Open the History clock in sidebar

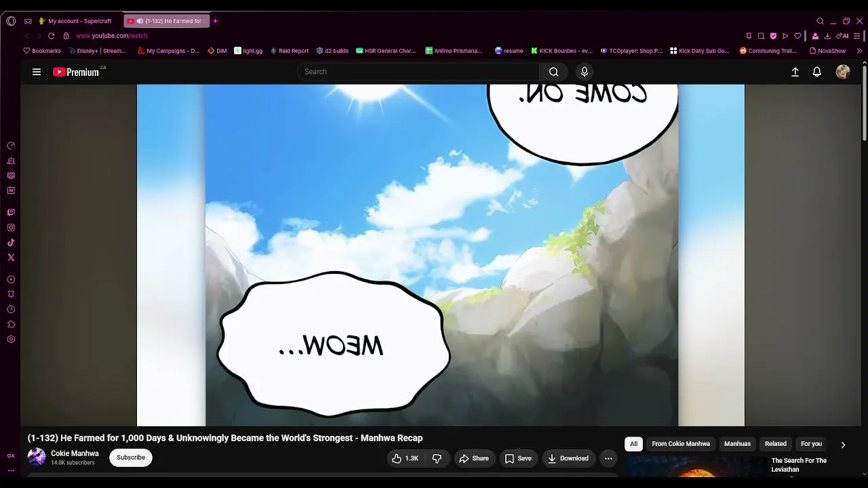tap(11, 309)
